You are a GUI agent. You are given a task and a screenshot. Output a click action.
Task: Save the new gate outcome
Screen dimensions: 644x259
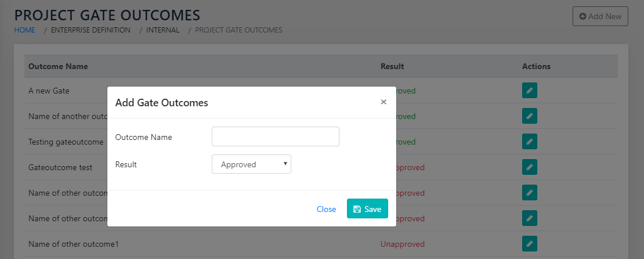click(367, 209)
